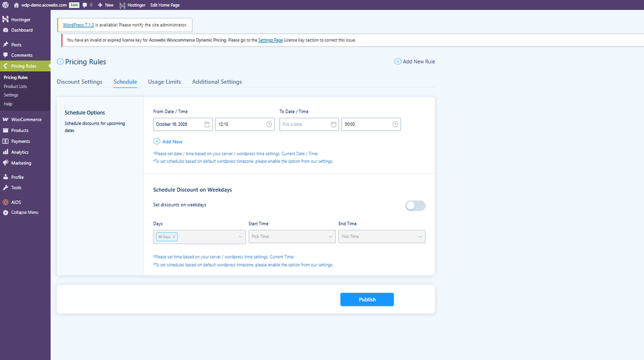The image size is (644, 360).
Task: Click the plus New icon in the admin bar
Action: click(x=100, y=5)
